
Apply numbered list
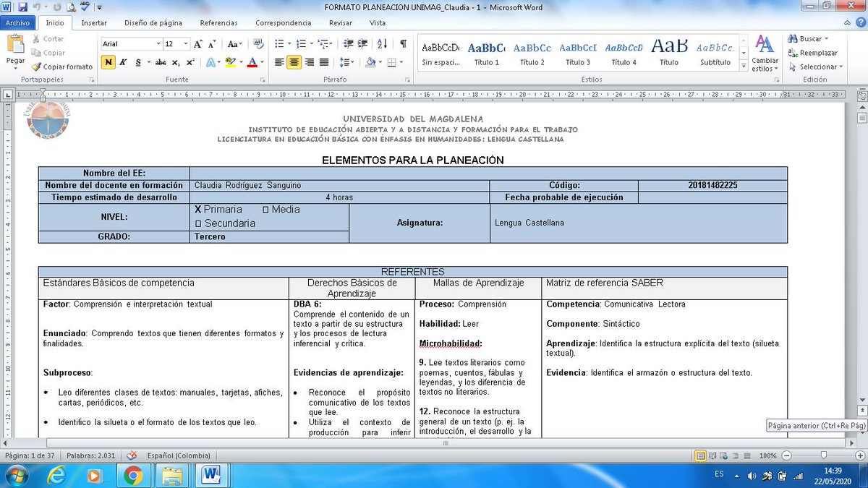[302, 44]
